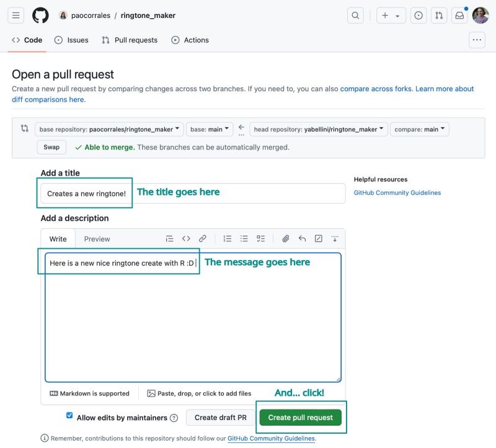Image resolution: width=496 pixels, height=448 pixels.
Task: Insert a code block via the code icon
Action: click(186, 238)
